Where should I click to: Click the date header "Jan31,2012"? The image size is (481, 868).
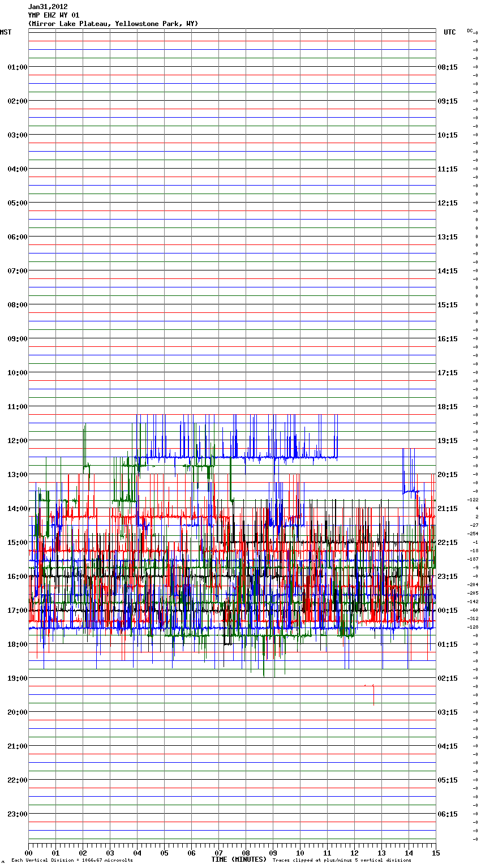[48, 7]
